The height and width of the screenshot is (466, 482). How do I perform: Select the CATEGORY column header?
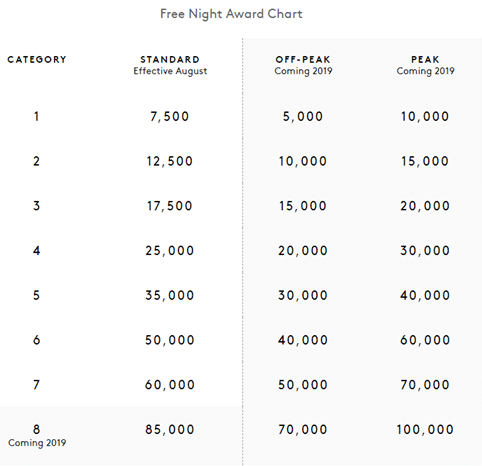(37, 60)
